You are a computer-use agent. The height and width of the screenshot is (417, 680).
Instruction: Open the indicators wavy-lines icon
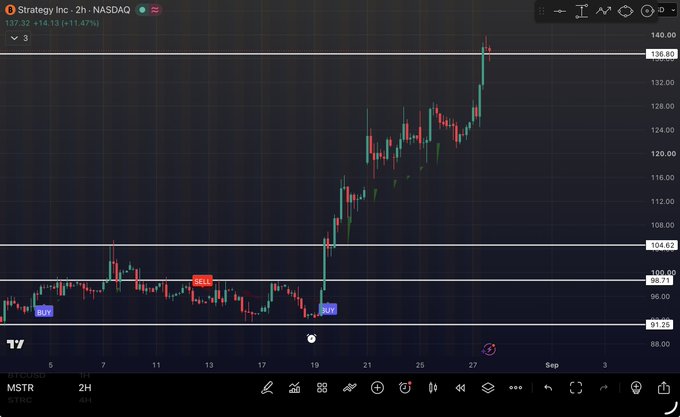[350, 388]
